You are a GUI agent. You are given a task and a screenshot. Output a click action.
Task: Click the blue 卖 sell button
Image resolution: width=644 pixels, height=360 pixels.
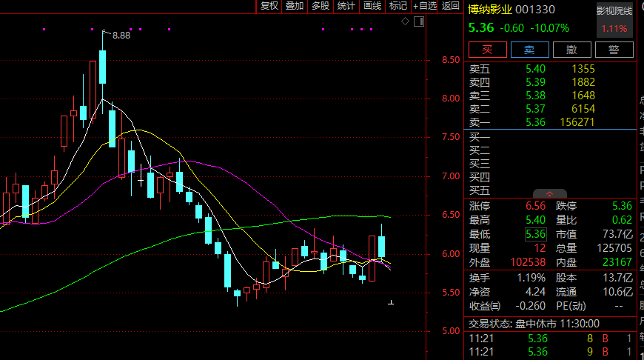pos(529,50)
